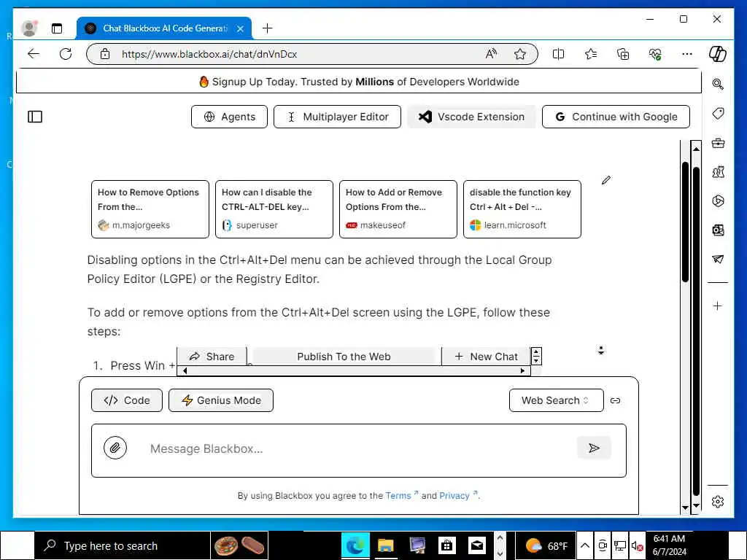
Task: Click Publish To the Web
Action: pos(344,357)
